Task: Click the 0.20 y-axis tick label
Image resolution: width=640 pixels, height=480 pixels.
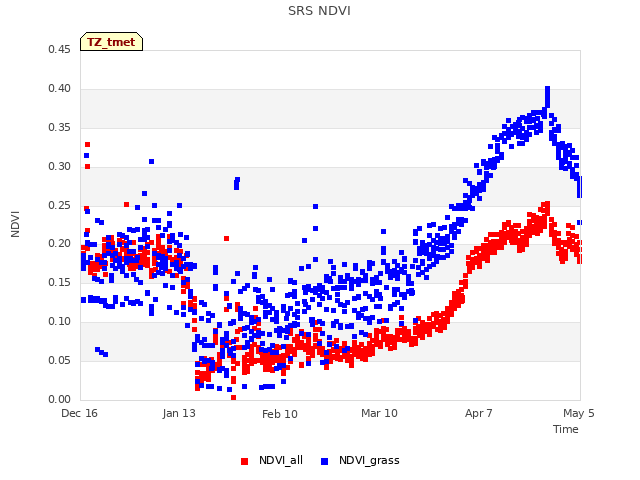Action: click(x=59, y=244)
